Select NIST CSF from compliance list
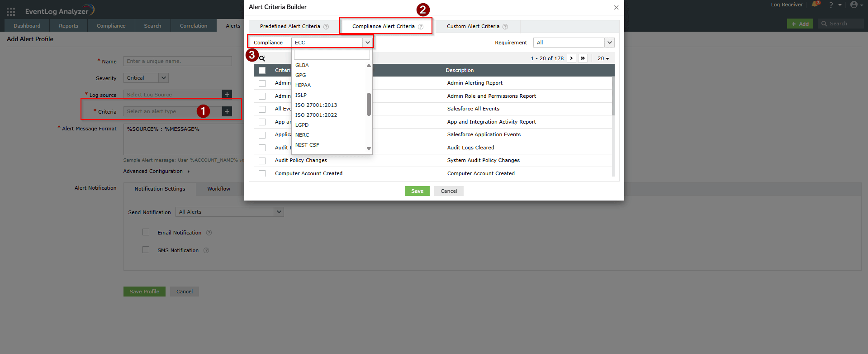 click(x=307, y=145)
